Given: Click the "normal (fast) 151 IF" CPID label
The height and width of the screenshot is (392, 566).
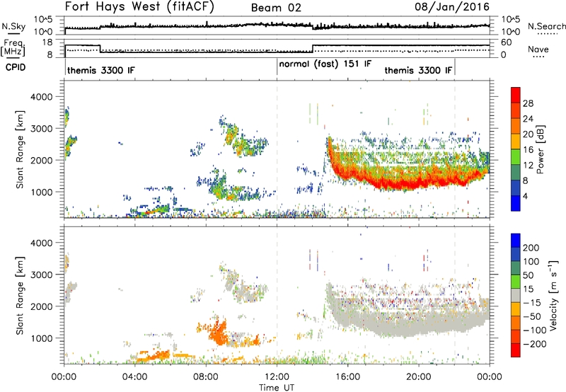Looking at the screenshot, I should pos(325,64).
